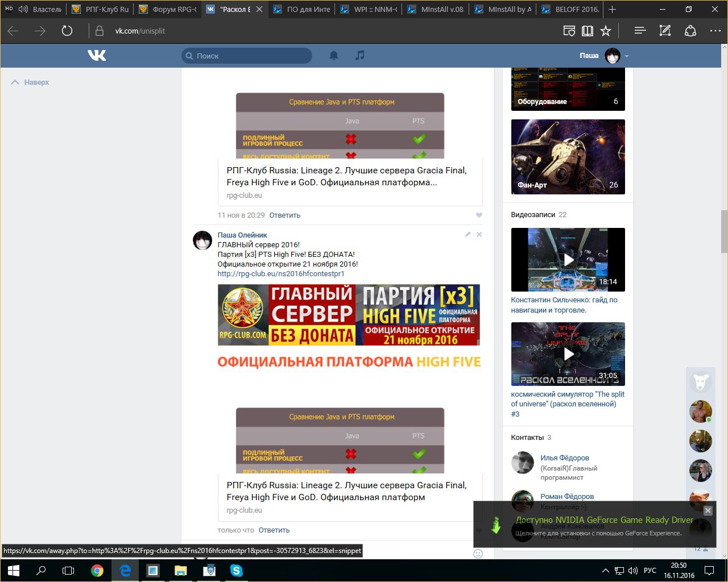The width and height of the screenshot is (728, 582).
Task: Launch Chrome from the taskbar
Action: (x=97, y=571)
